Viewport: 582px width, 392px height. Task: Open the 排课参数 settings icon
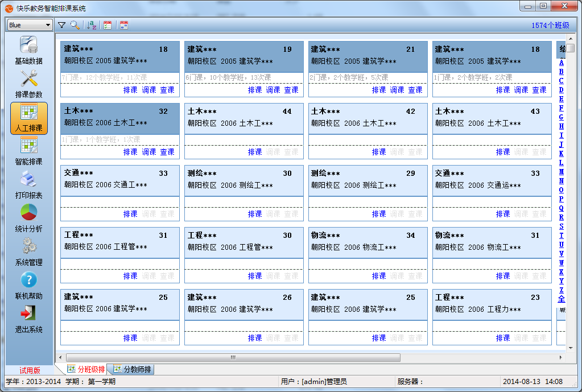coord(28,79)
